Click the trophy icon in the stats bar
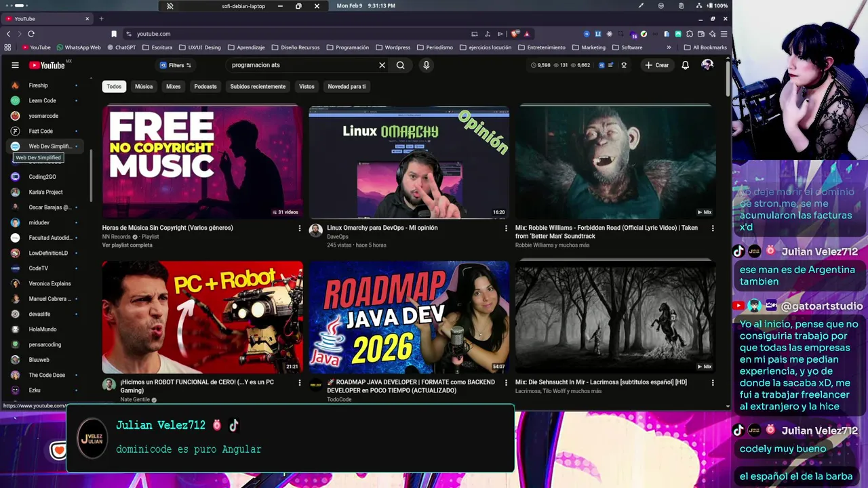The image size is (868, 488). point(624,65)
